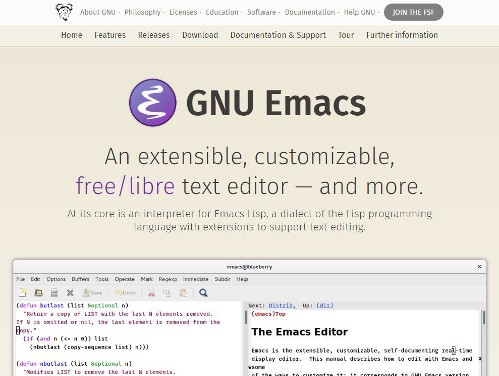
Task: Click the 'defun butlast' code line
Action: (x=72, y=305)
